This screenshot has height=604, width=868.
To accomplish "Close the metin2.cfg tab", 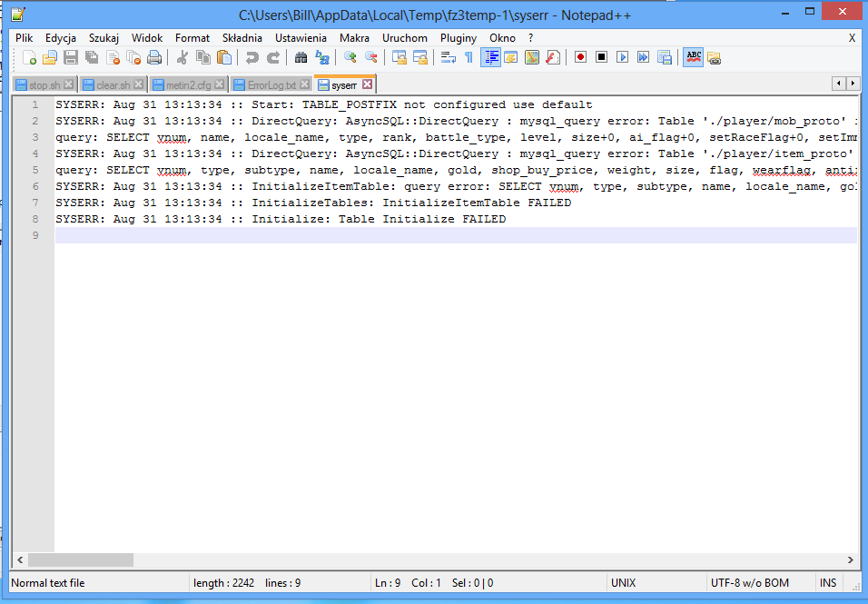I will 219,84.
